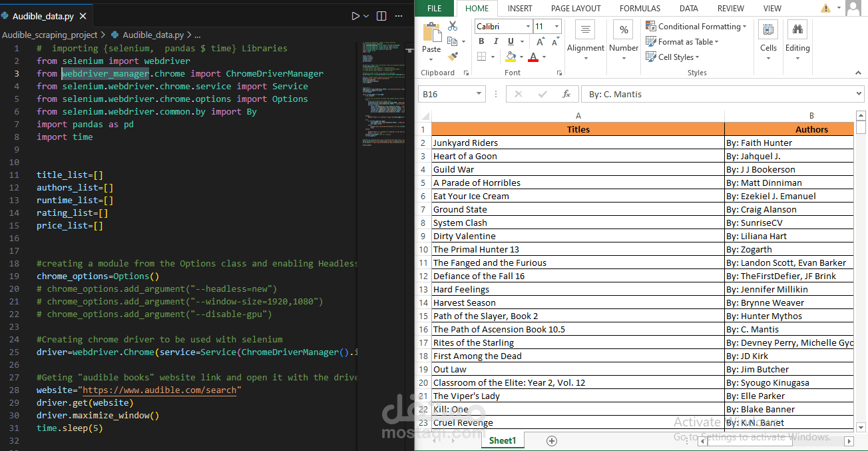Open the Alignment group button
The height and width of the screenshot is (451, 868).
[586, 40]
